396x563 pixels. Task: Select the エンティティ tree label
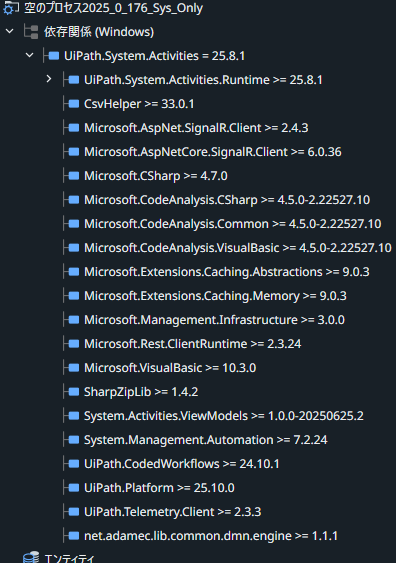pyautogui.click(x=69, y=558)
